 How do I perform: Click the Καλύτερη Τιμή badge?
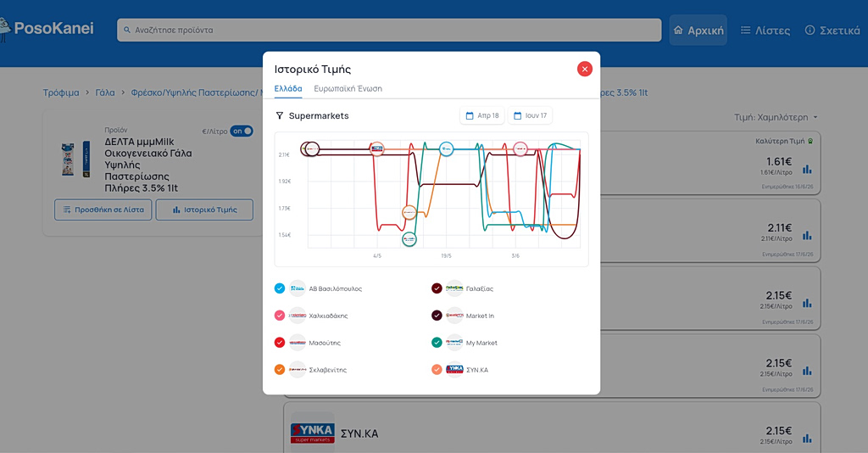[x=784, y=141]
